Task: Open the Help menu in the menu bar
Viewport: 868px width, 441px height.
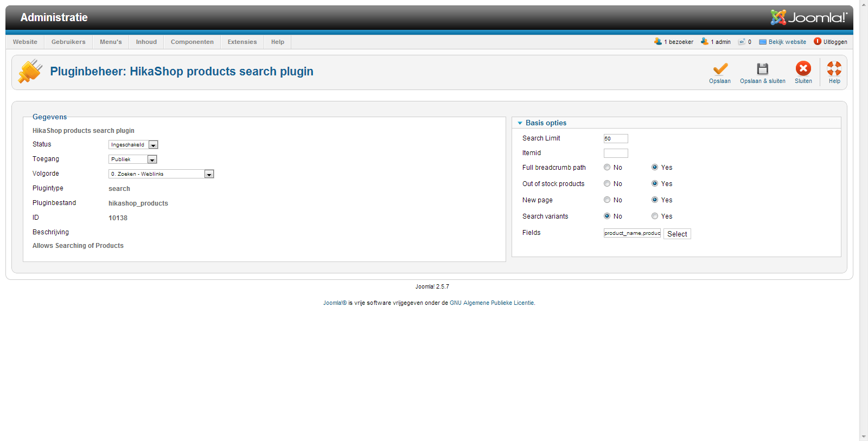Action: (x=278, y=42)
